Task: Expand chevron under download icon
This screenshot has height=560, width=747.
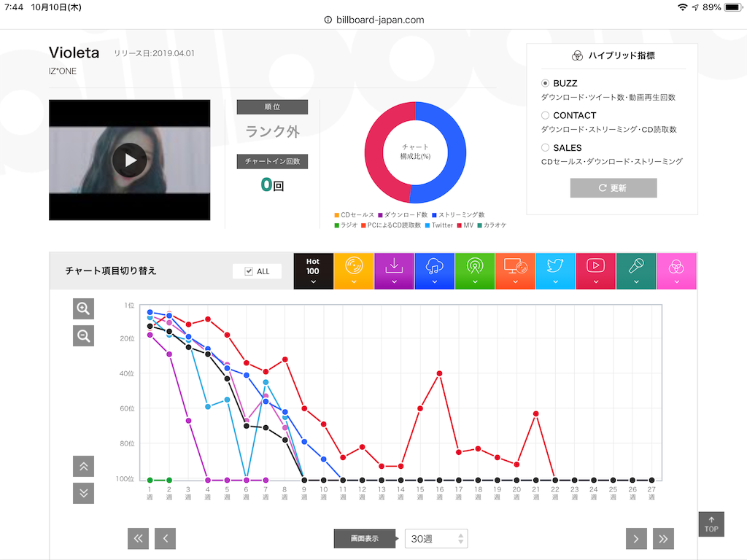Action: click(x=394, y=282)
